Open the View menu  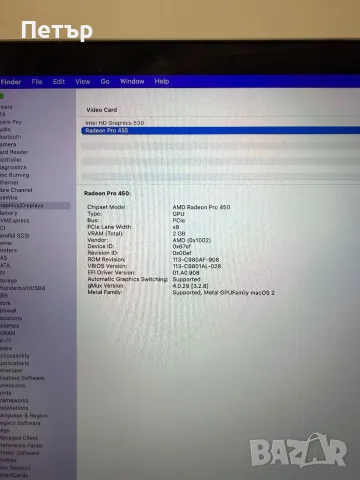pos(83,82)
